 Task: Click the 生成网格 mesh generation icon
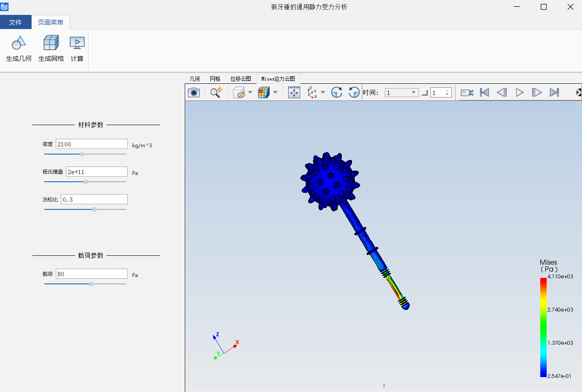click(51, 43)
